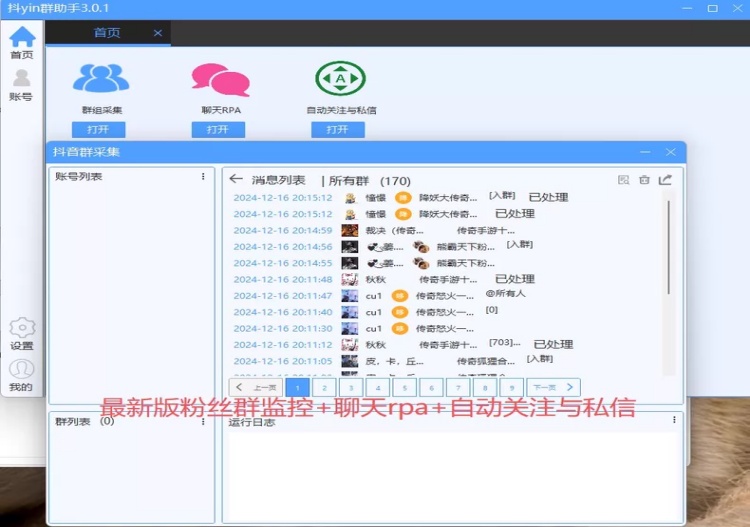750x527 pixels.
Task: Go to page 5 of messages
Action: click(x=405, y=387)
